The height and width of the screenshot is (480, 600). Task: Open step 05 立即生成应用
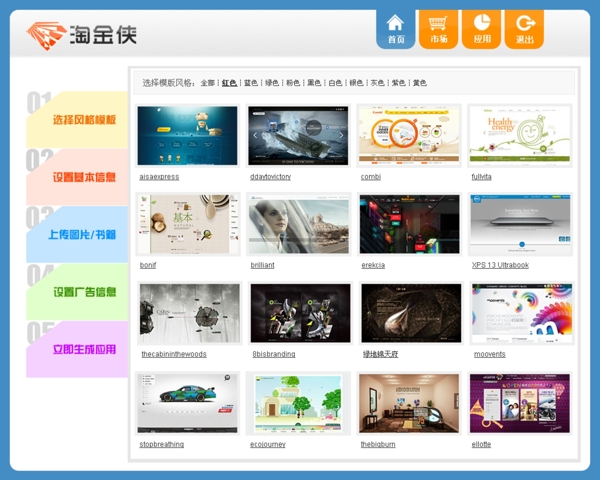77,349
